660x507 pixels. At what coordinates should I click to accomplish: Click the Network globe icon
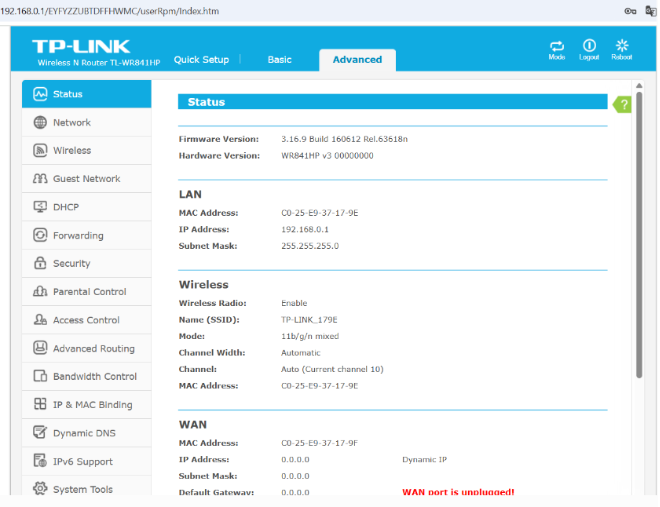coord(40,122)
